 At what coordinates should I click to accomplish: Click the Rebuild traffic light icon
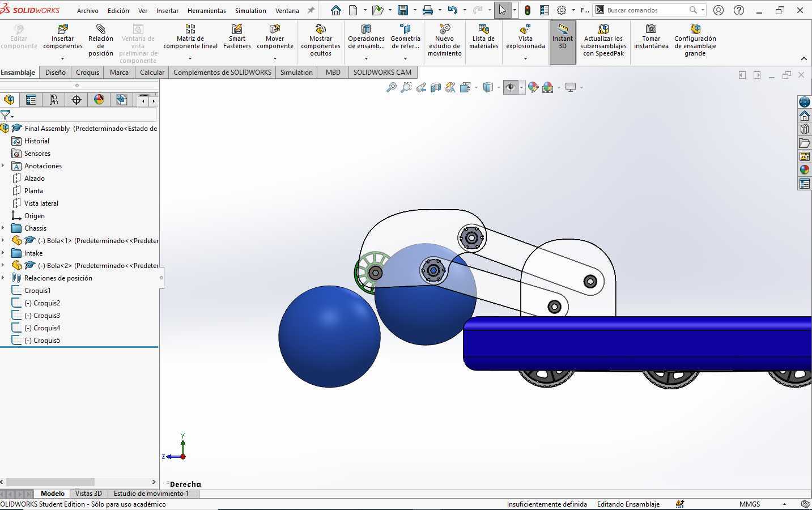[x=528, y=10]
